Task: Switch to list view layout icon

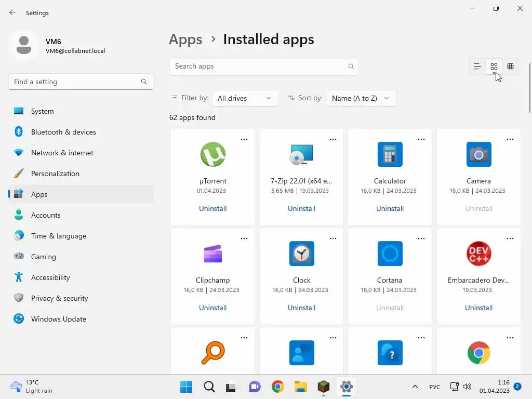Action: 477,66
